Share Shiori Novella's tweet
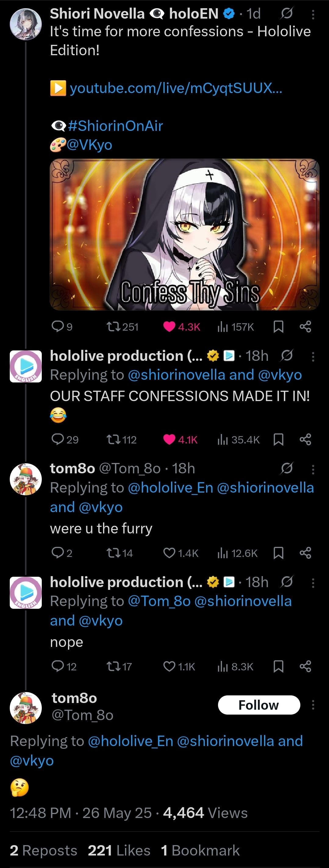 coord(305,327)
